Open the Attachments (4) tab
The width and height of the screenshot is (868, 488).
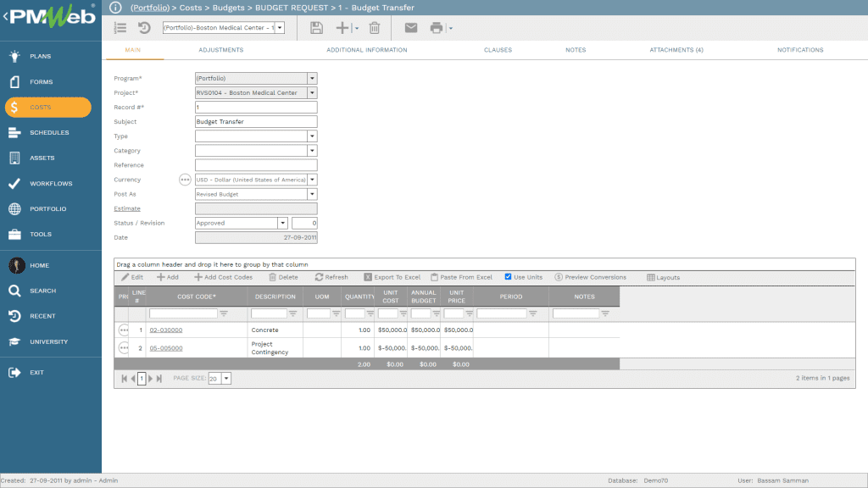[x=676, y=50]
